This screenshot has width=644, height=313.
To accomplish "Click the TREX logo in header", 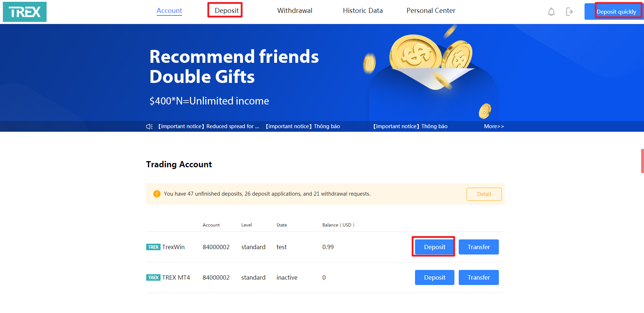I will click(25, 12).
